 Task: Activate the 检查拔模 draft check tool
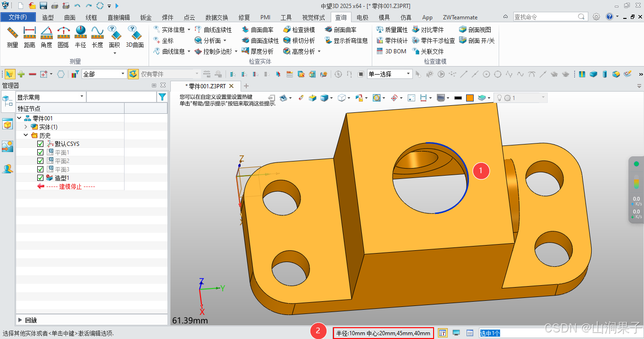300,29
